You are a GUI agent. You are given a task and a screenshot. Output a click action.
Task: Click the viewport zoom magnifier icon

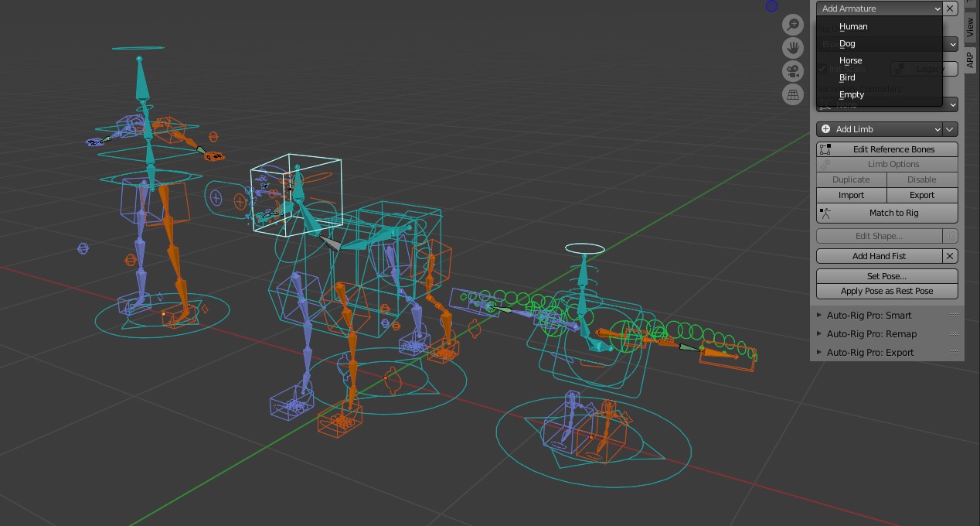[792, 25]
